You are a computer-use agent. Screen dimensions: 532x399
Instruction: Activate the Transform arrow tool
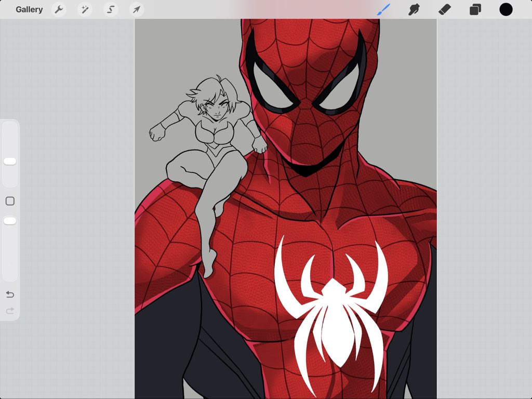(x=137, y=9)
